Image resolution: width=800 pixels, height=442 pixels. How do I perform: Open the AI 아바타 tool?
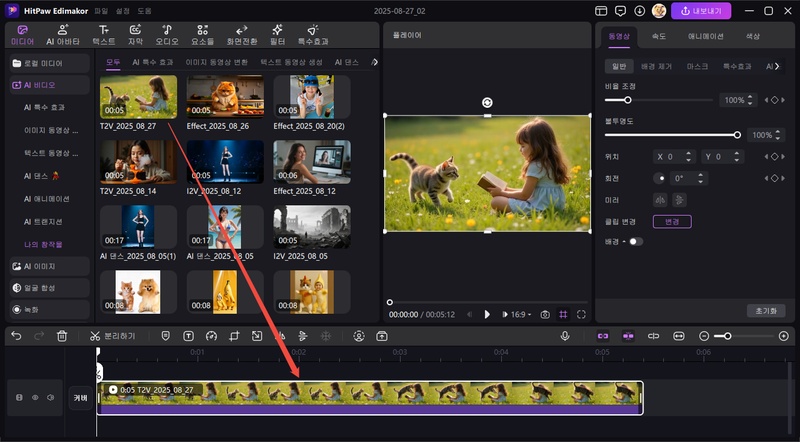(x=63, y=35)
